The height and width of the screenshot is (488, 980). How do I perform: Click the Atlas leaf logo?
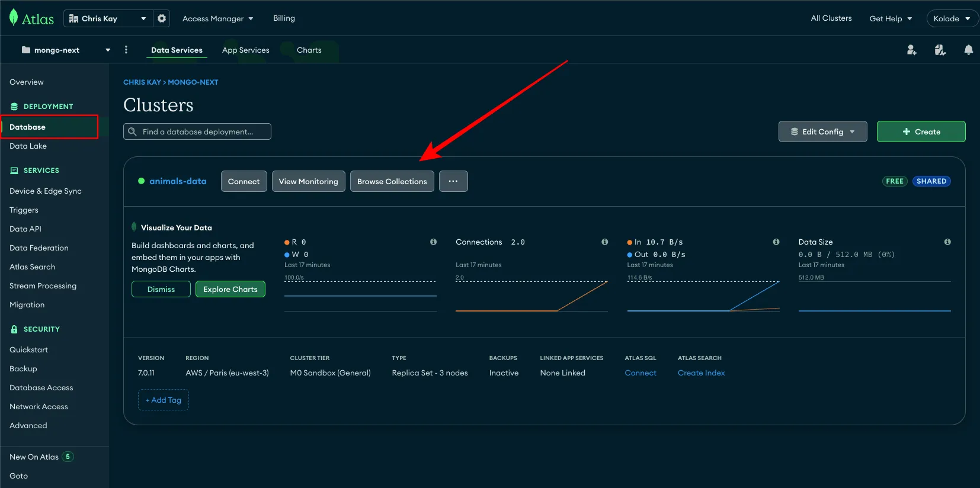pyautogui.click(x=14, y=18)
